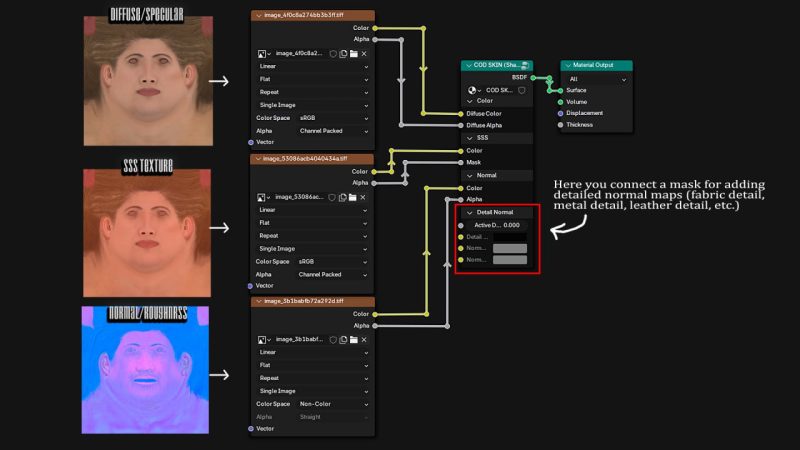Open folder icon on middle image node

353,196
